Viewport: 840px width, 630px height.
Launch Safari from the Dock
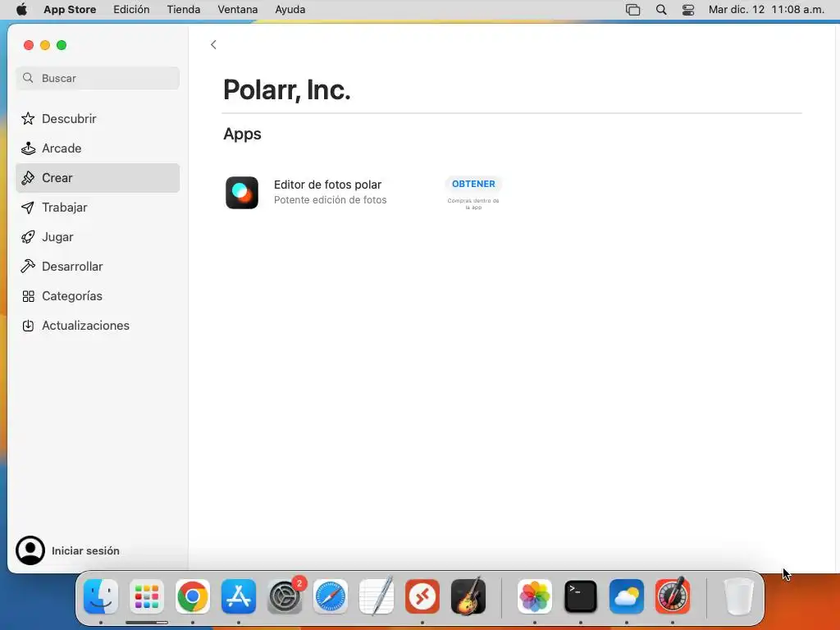[x=331, y=596]
